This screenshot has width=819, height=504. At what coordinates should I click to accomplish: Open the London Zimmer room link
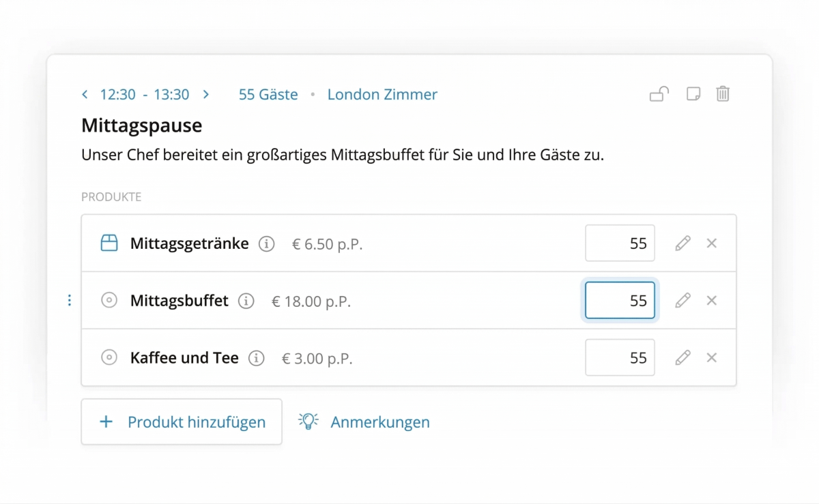click(x=382, y=95)
